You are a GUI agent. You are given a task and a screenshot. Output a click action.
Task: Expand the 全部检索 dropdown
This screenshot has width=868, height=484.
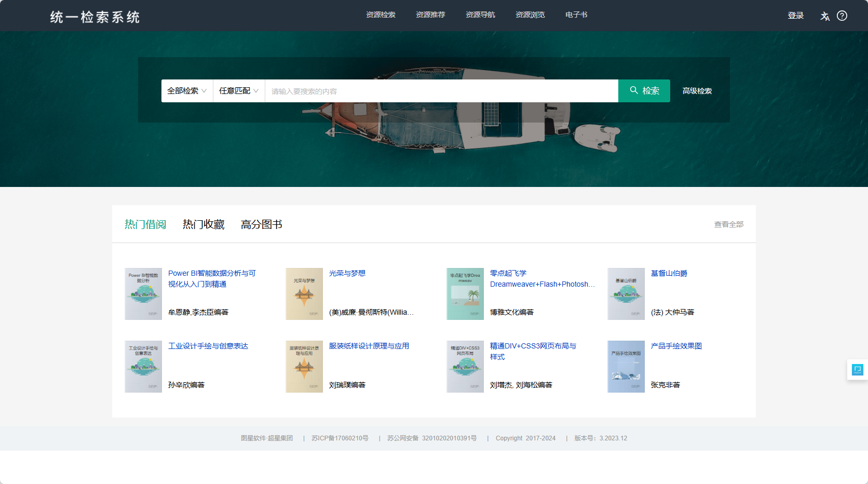tap(187, 91)
